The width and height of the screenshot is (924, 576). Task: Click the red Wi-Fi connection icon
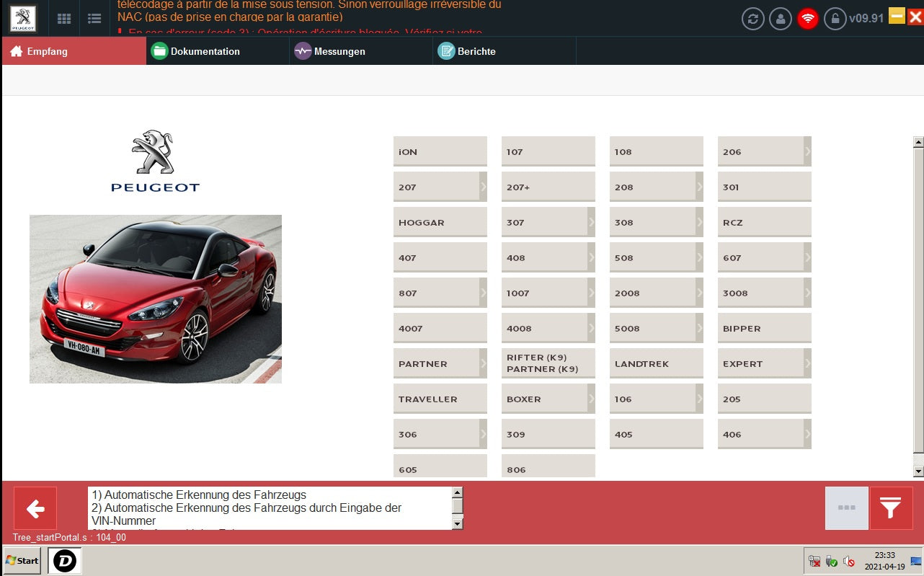point(808,19)
